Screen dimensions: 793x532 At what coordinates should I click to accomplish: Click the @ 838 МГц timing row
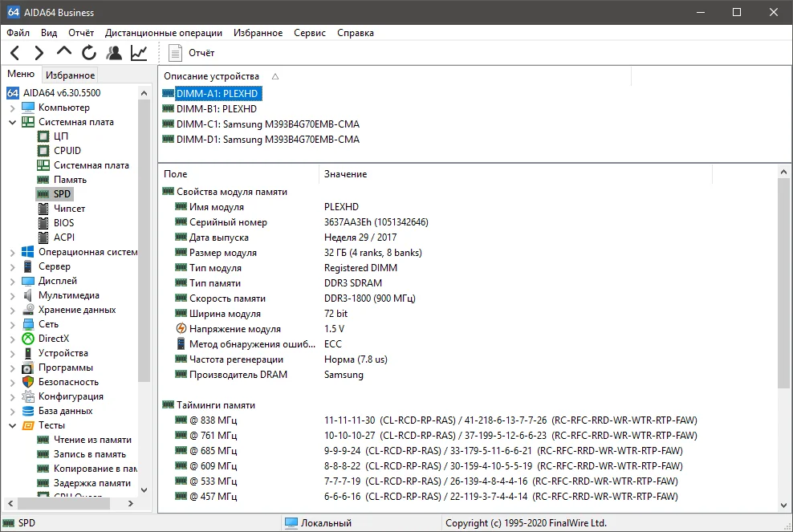[x=435, y=420]
